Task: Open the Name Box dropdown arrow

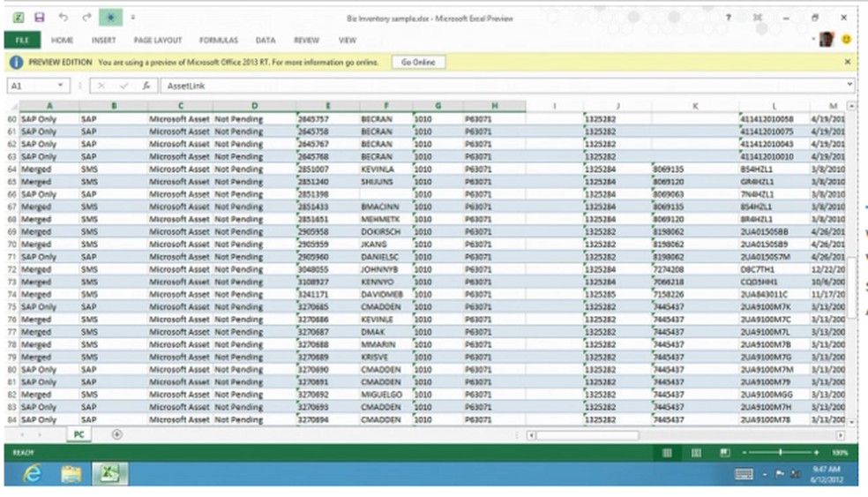Action: tap(61, 86)
